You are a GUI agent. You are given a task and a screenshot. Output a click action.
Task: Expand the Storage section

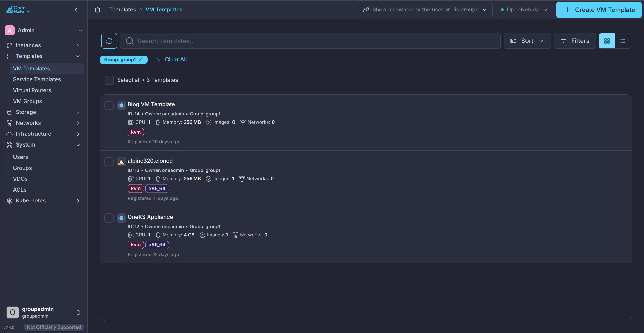click(x=78, y=112)
